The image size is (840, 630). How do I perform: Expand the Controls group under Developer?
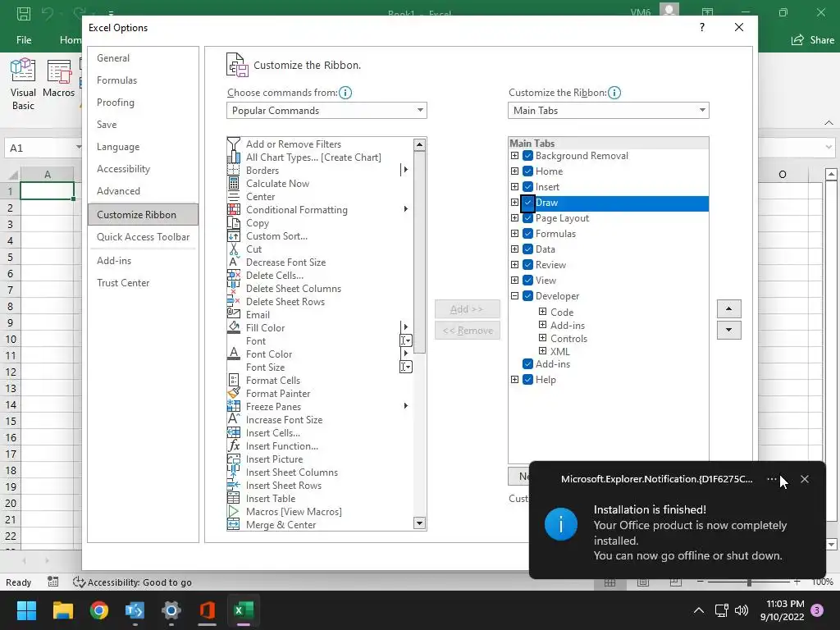click(543, 337)
